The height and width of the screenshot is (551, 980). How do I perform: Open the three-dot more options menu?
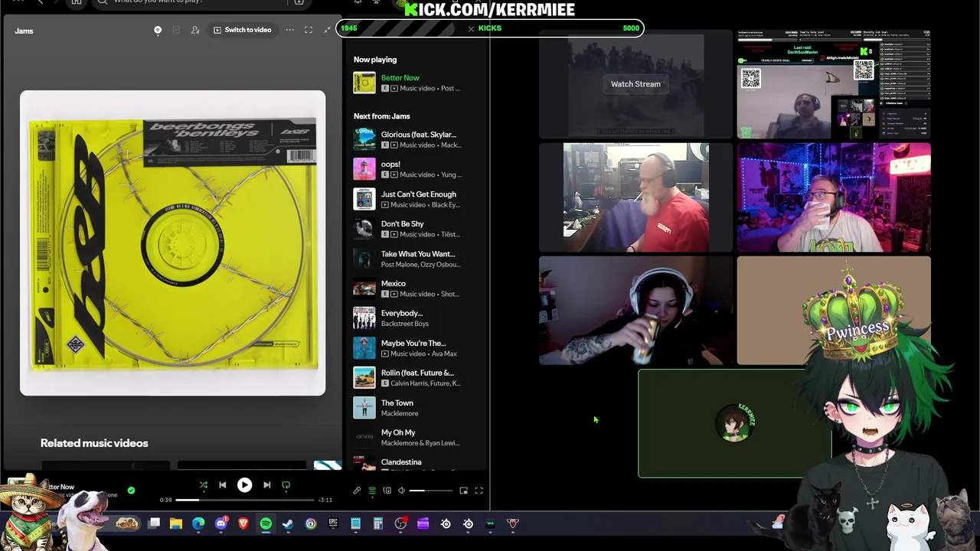pos(290,30)
